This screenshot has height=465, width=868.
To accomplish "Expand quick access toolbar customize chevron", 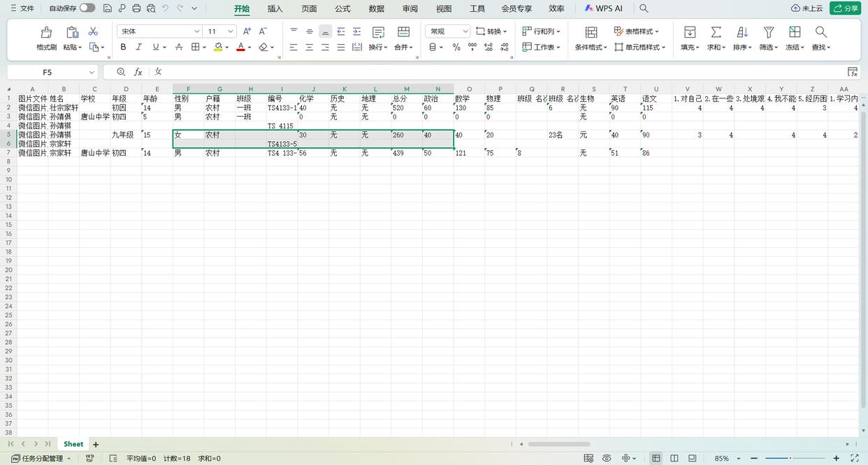I will pos(194,8).
